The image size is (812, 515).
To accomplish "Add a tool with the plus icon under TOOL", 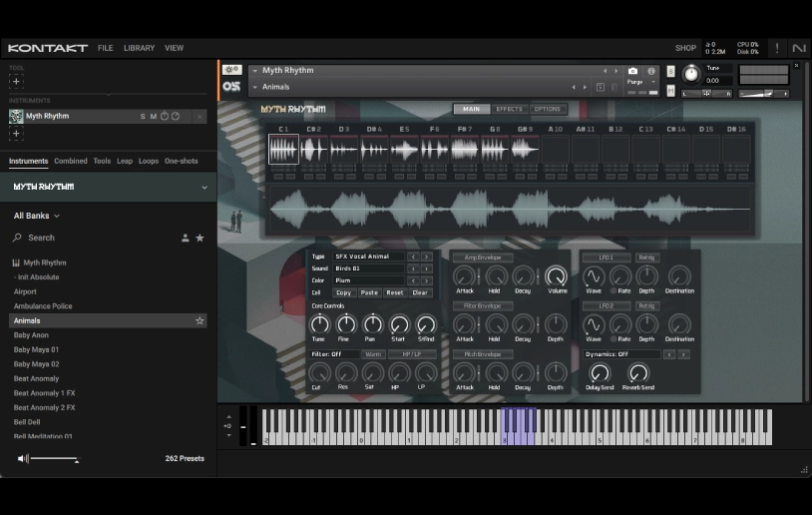I will coord(16,82).
